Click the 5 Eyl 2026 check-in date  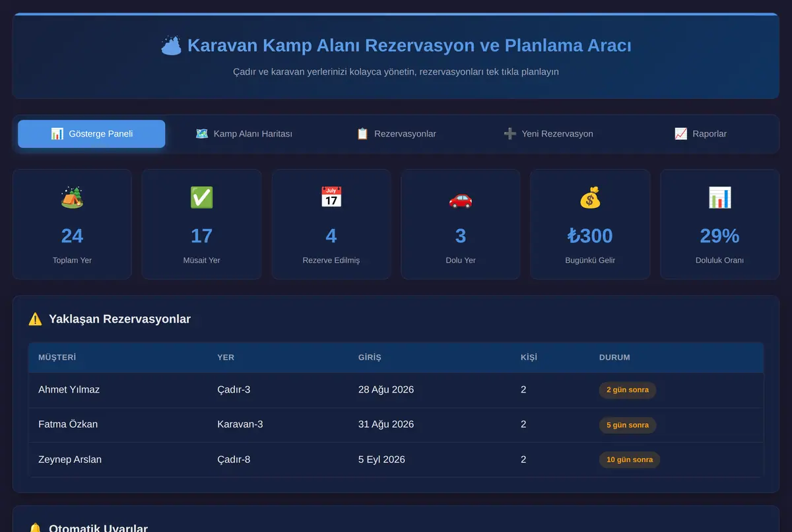point(381,459)
